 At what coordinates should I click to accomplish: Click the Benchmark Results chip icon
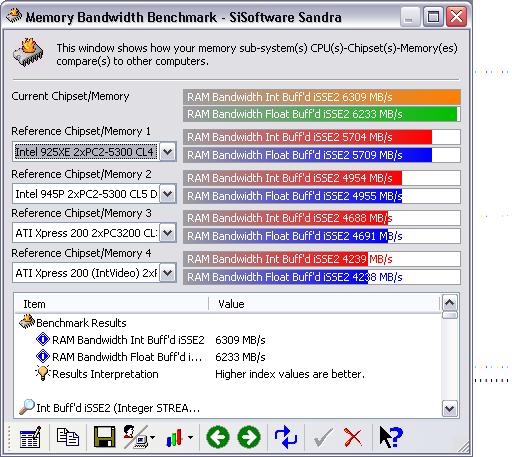tap(27, 322)
